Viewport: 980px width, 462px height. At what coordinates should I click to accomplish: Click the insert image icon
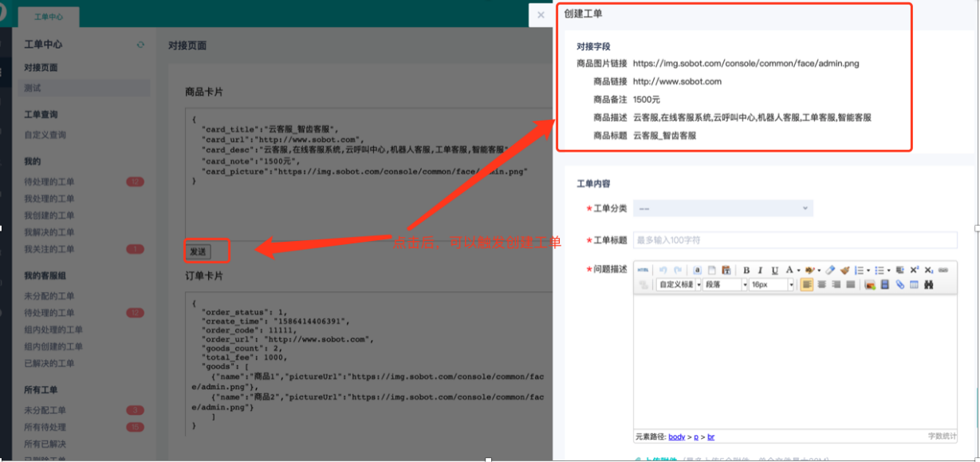pyautogui.click(x=870, y=284)
